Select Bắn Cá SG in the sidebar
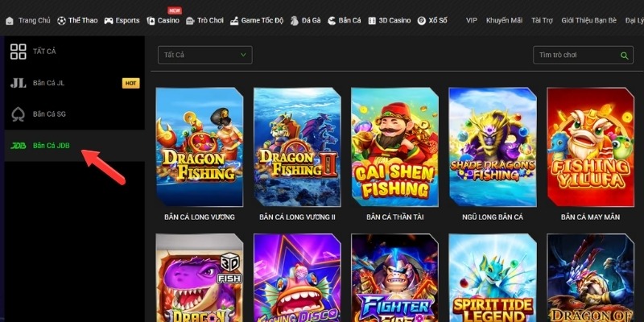This screenshot has height=322, width=644. (x=49, y=114)
